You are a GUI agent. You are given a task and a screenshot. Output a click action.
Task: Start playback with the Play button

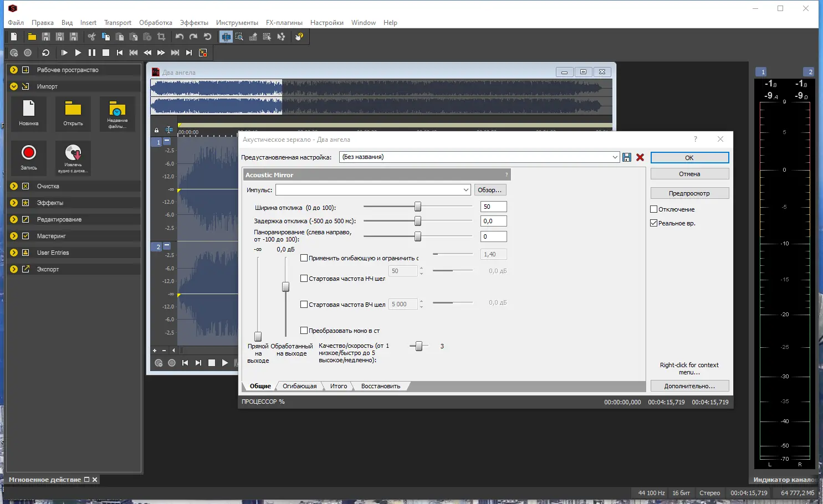78,53
